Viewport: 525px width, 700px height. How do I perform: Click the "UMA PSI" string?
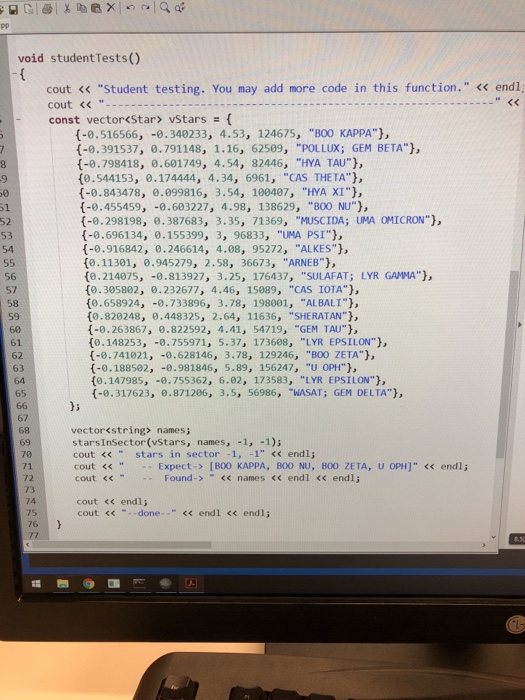click(304, 235)
